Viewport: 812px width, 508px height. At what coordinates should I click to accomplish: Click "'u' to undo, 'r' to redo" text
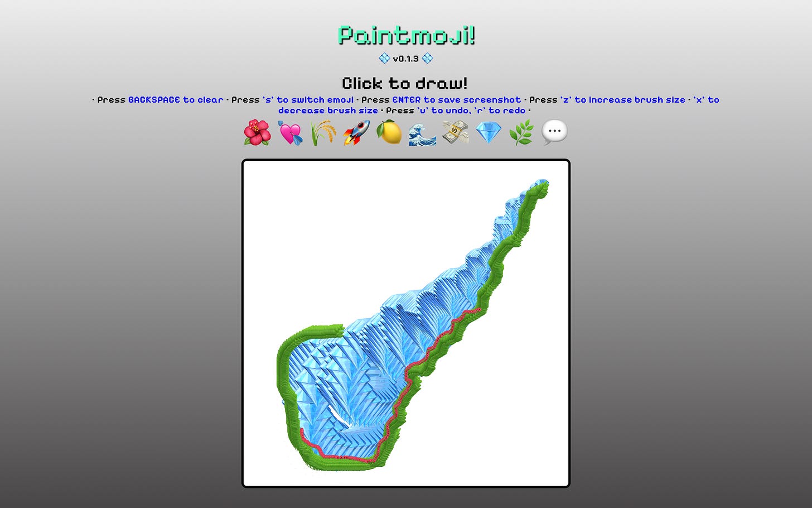click(x=471, y=111)
